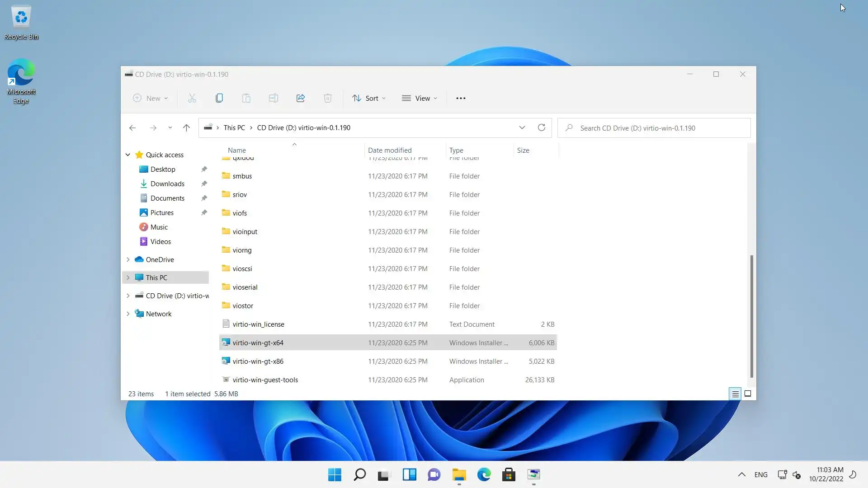Switch to large thumbnails view toggle

[748, 394]
